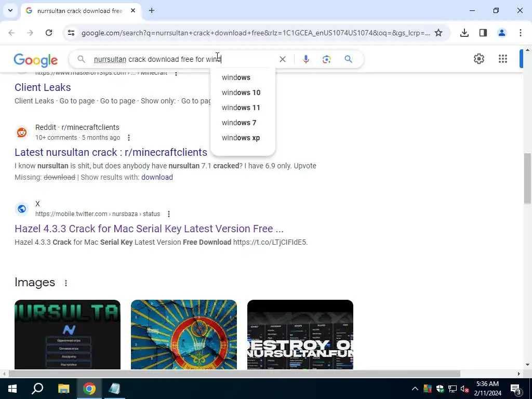This screenshot has width=532, height=399.
Task: Open more options beside Images heading
Action: point(66,283)
